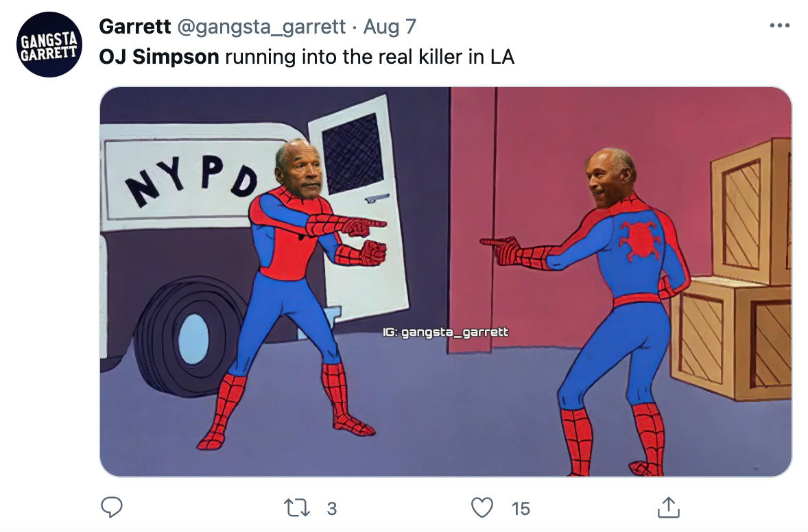This screenshot has width=808, height=532.
Task: View the retweet count of 3
Action: pos(332,508)
